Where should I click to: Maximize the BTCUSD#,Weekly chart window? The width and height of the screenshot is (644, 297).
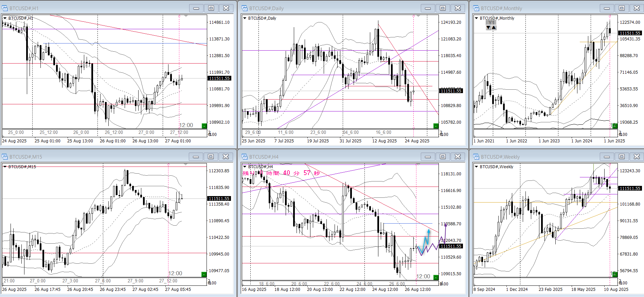[622, 157]
